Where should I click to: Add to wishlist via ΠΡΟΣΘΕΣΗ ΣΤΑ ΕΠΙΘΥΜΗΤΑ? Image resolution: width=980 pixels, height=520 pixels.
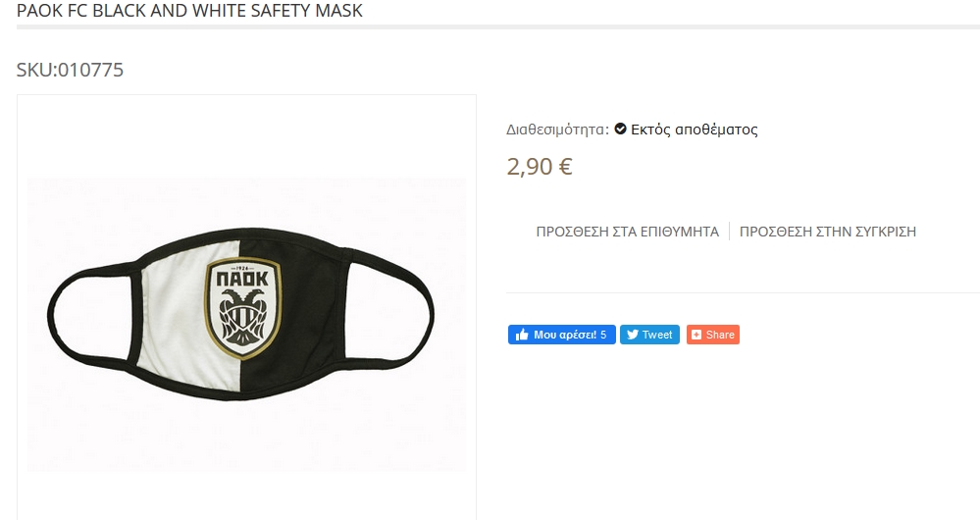[628, 232]
